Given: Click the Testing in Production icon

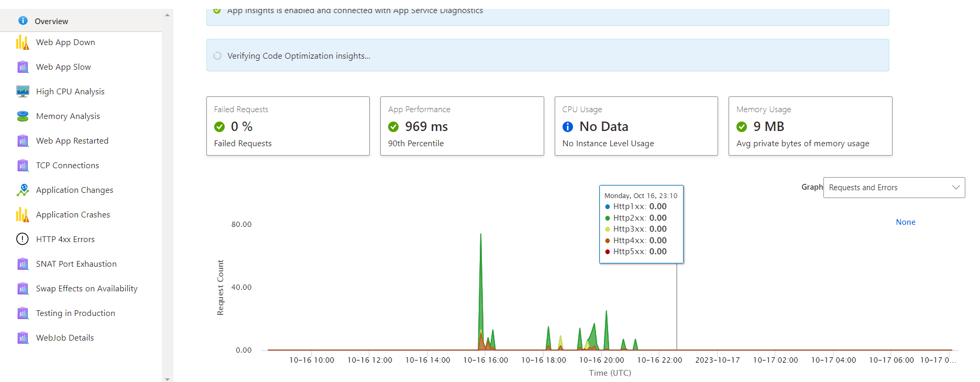Looking at the screenshot, I should point(23,313).
